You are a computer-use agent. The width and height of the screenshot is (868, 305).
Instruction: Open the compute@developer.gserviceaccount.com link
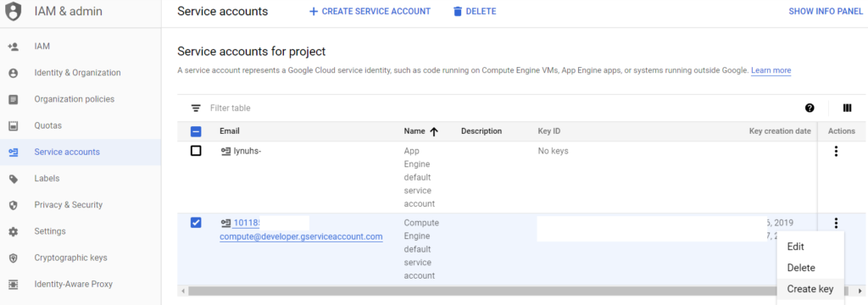(x=301, y=237)
